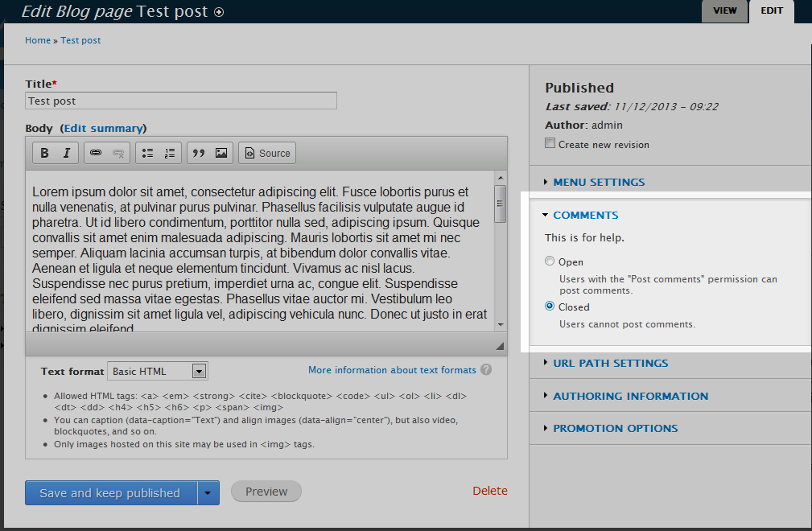This screenshot has width=812, height=531.
Task: Click the Delete link
Action: pyautogui.click(x=490, y=491)
